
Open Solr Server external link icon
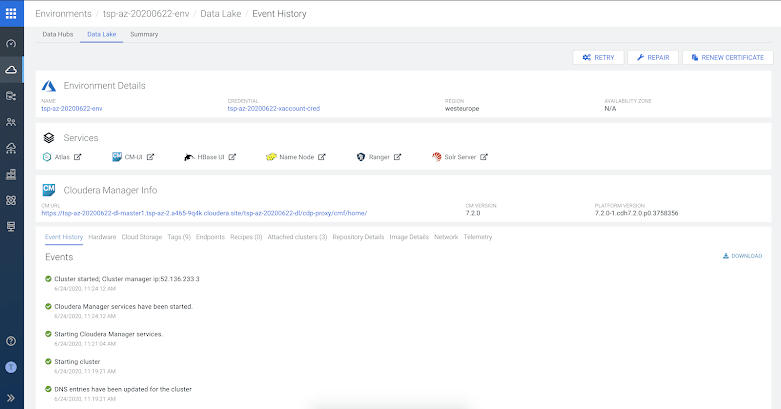tap(484, 157)
